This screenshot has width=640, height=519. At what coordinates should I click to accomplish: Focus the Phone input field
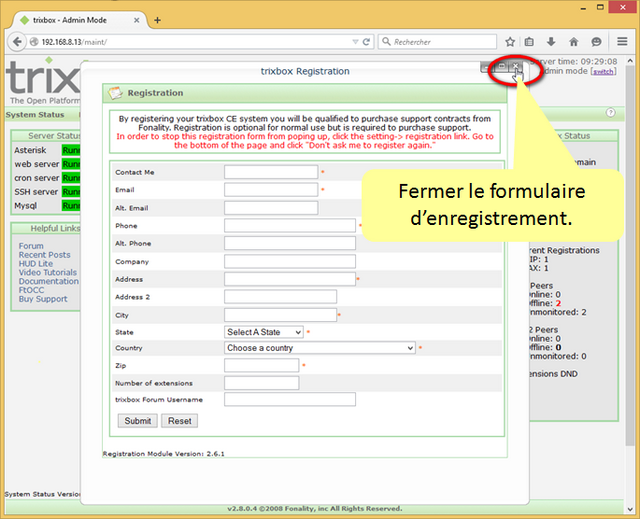point(290,226)
